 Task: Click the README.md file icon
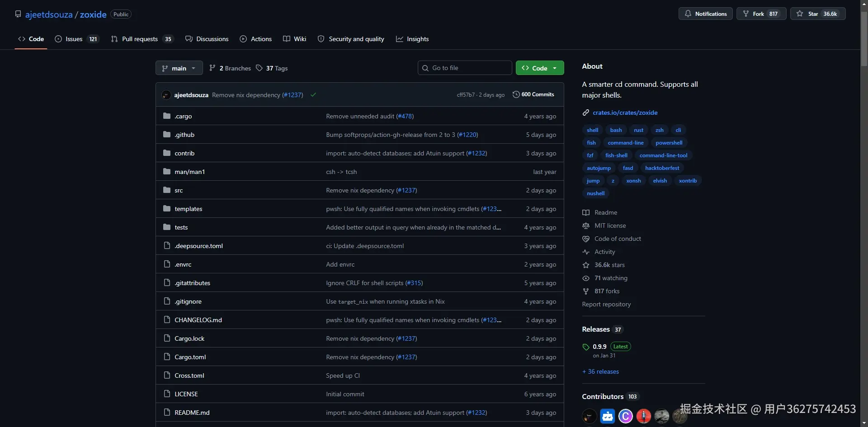(x=167, y=413)
